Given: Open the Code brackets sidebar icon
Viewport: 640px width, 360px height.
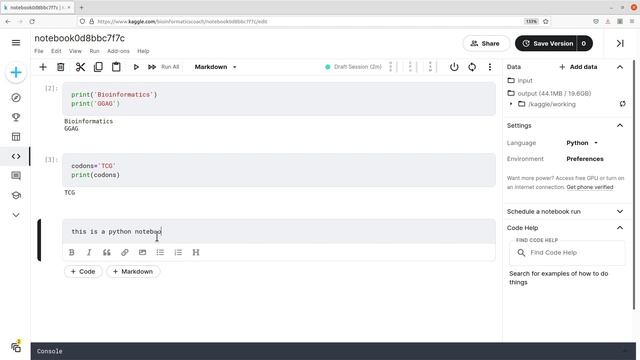Looking at the screenshot, I should (x=16, y=156).
